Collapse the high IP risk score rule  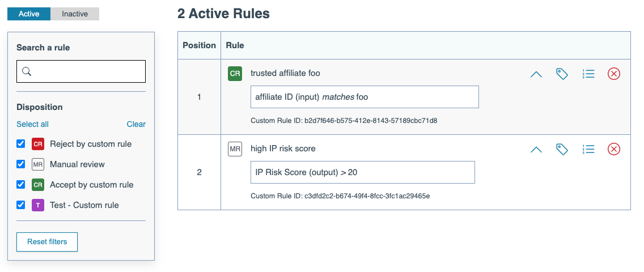click(536, 149)
